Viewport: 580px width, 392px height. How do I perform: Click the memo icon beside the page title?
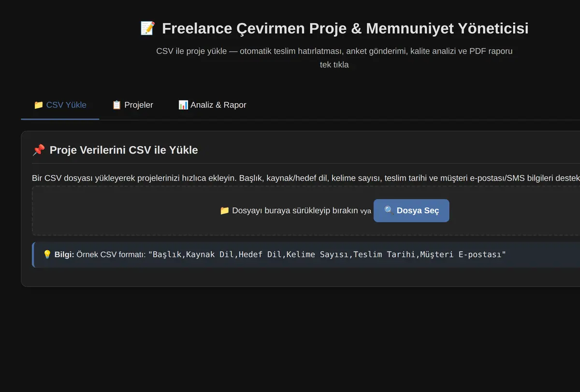147,28
